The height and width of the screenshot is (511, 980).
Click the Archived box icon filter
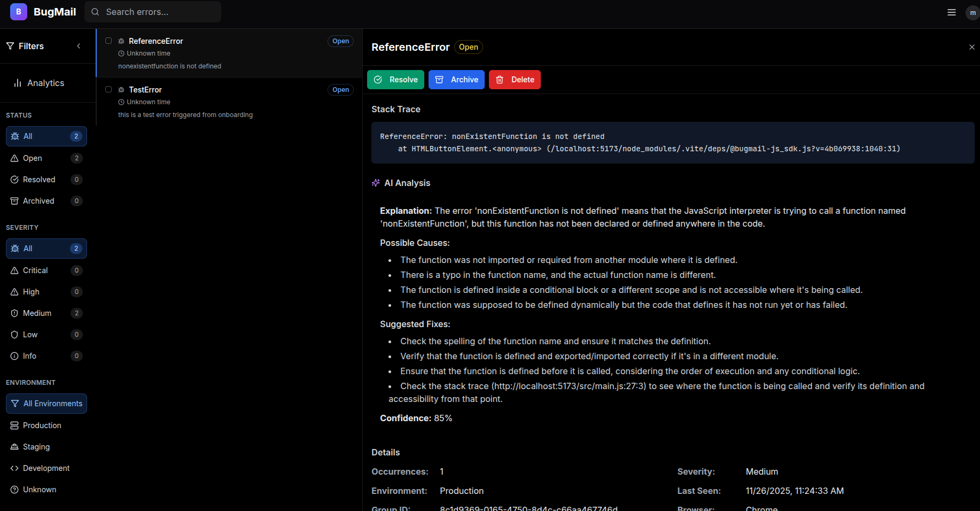[15, 201]
